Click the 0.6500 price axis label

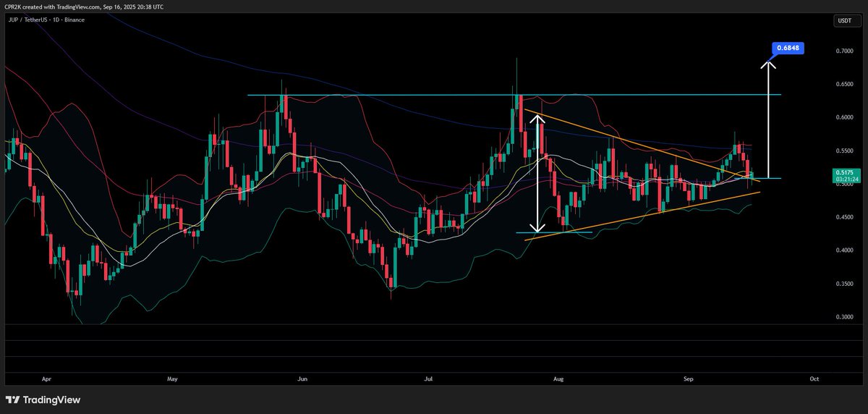point(844,85)
